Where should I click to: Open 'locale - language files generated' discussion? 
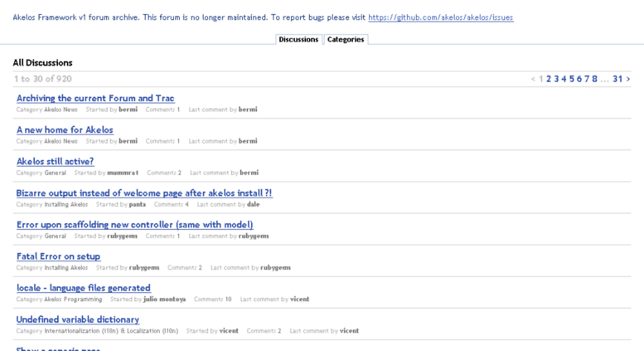point(84,288)
